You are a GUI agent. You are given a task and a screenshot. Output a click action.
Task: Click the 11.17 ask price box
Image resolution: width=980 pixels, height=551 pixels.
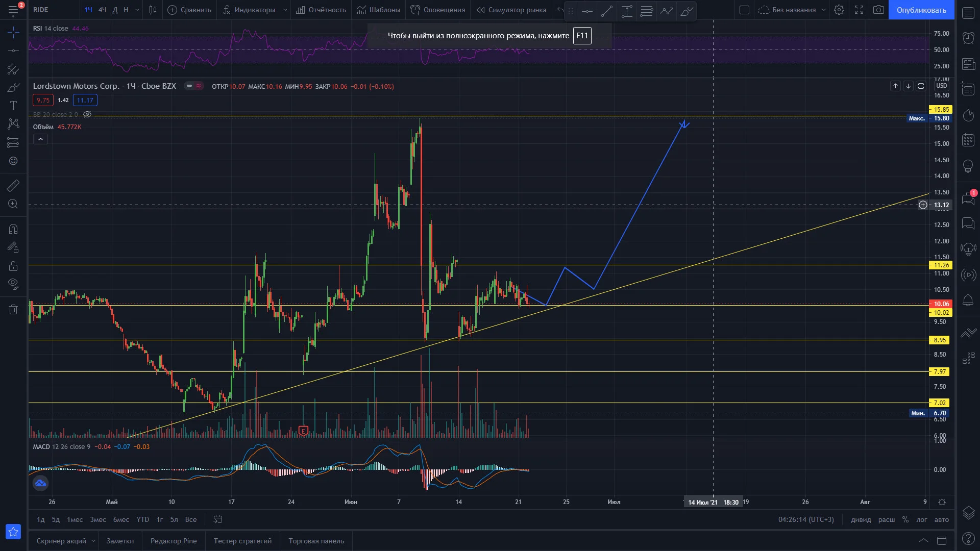click(85, 100)
